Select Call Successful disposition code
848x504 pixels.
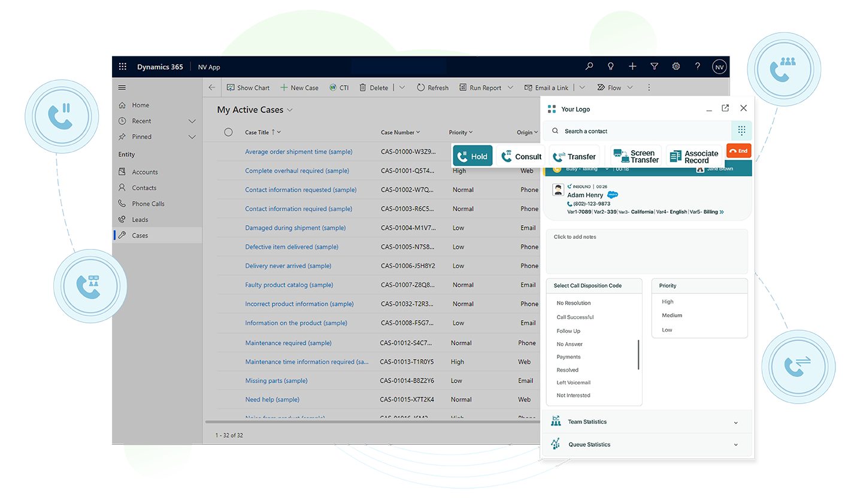click(x=575, y=317)
